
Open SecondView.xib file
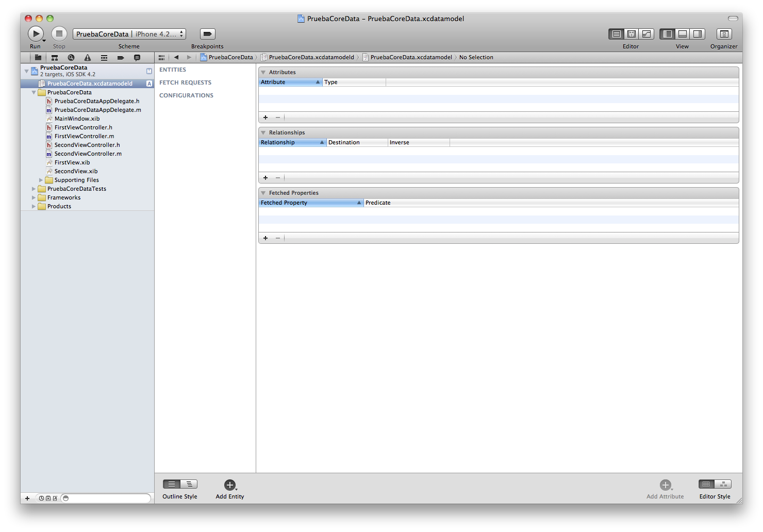click(x=76, y=172)
